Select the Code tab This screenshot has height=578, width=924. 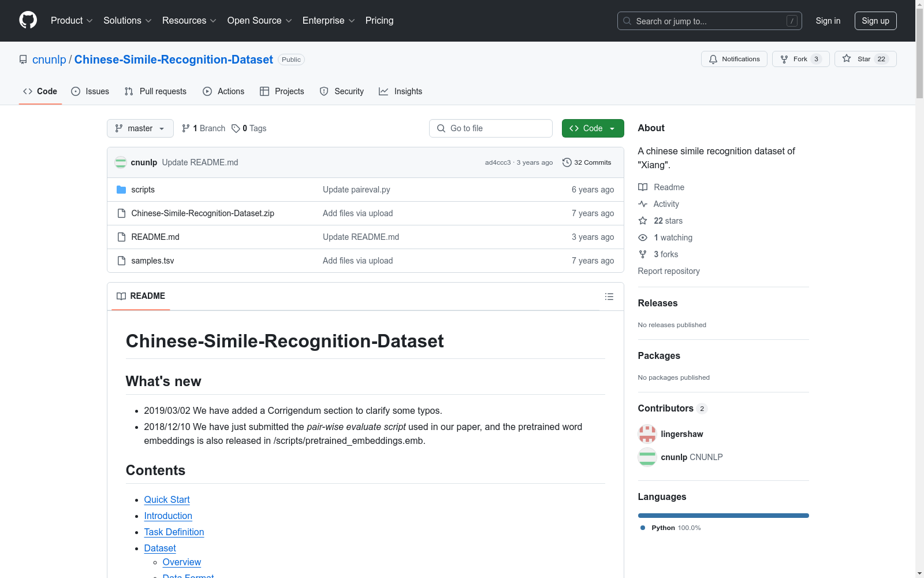[x=40, y=91]
